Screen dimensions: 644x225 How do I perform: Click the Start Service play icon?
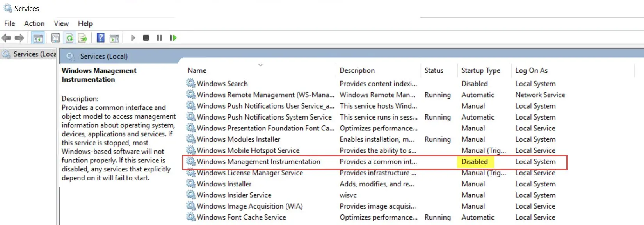[133, 38]
